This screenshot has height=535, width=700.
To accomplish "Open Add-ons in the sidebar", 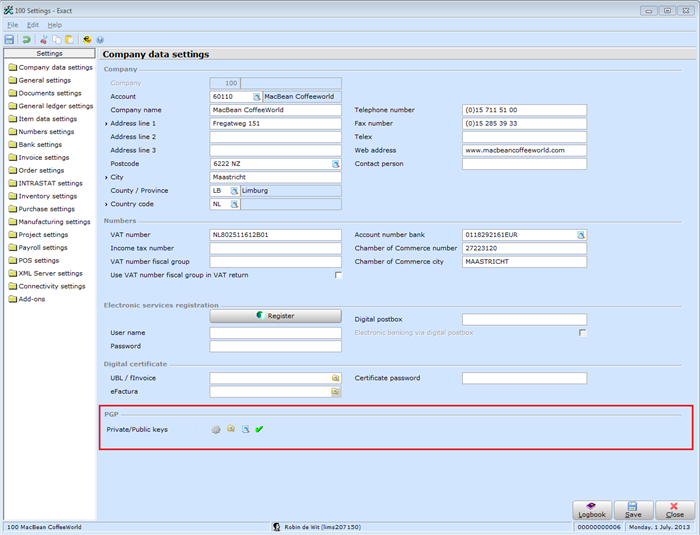I will (x=27, y=299).
